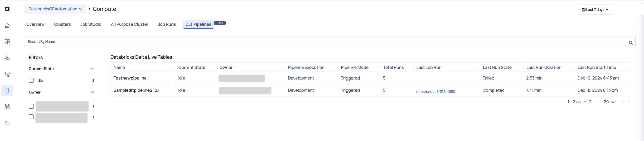
Task: Click the Failed last run state
Action: click(488, 78)
